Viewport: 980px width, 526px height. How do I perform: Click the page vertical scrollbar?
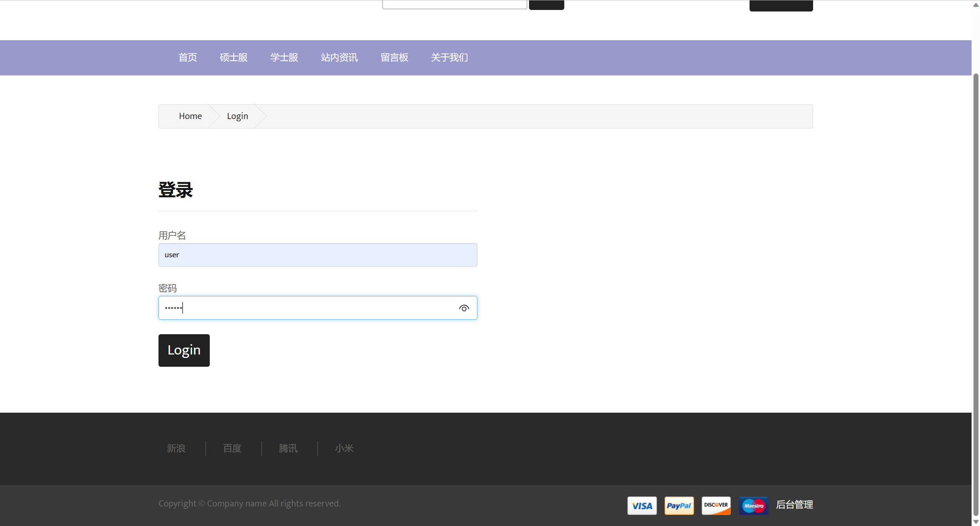pos(976,295)
